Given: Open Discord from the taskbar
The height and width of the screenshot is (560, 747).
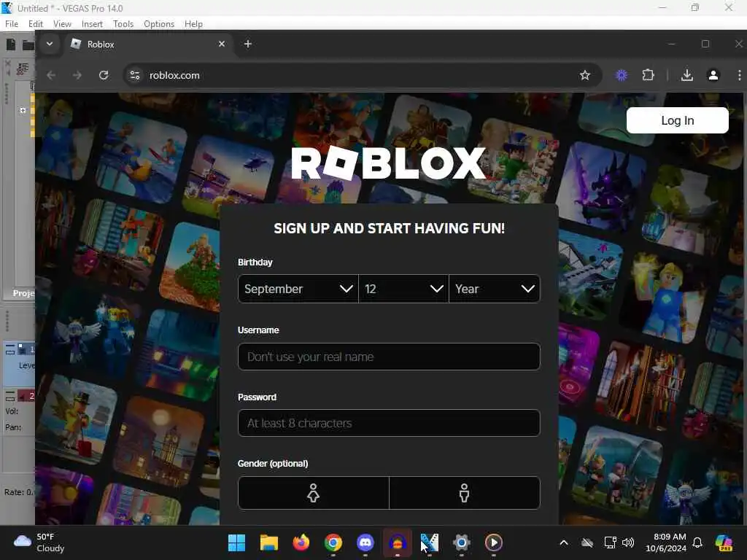Looking at the screenshot, I should pyautogui.click(x=365, y=542).
